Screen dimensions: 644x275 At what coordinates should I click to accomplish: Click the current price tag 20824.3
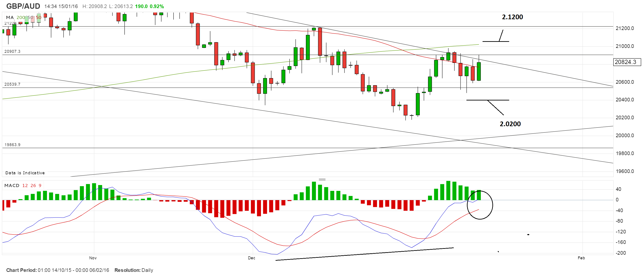(x=627, y=62)
